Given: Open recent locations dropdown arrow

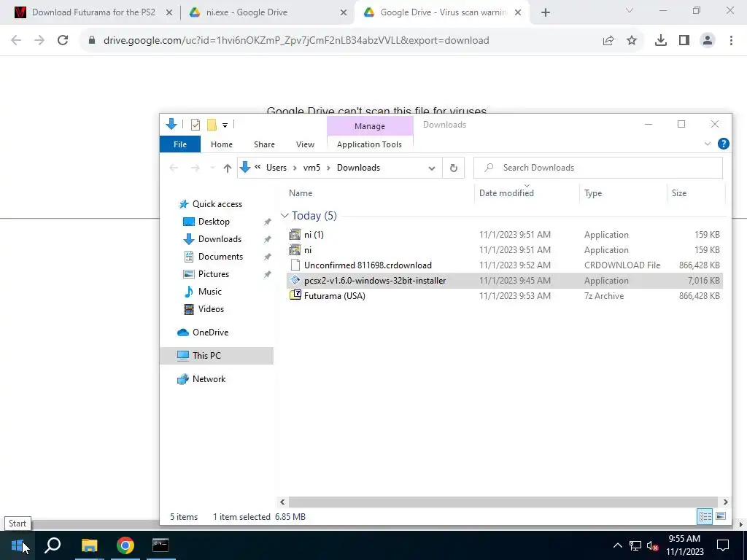Looking at the screenshot, I should (212, 168).
